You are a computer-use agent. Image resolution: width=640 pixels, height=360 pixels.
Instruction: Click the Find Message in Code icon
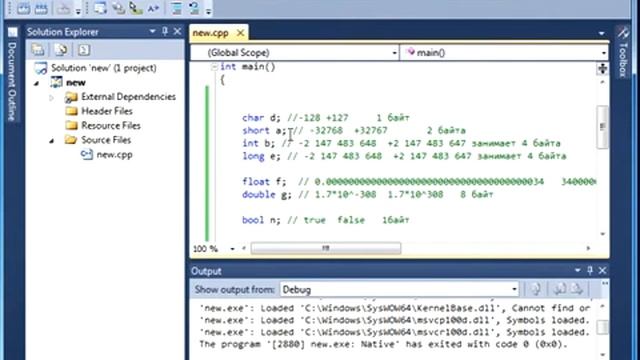(x=536, y=289)
